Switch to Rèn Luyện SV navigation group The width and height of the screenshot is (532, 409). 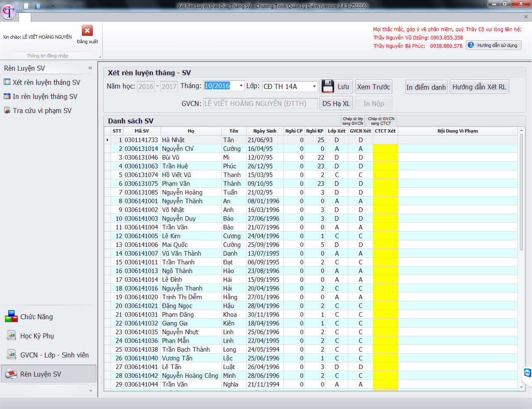tap(49, 374)
